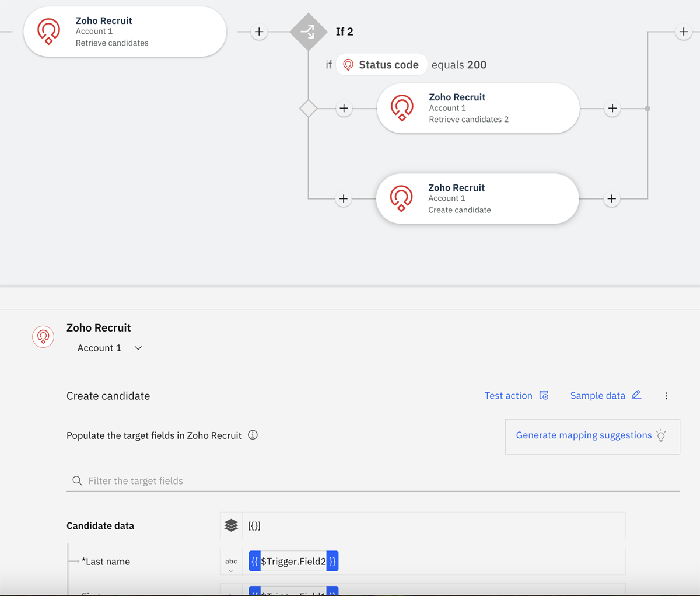Click the Last name field label
This screenshot has width=700, height=596.
tap(106, 562)
